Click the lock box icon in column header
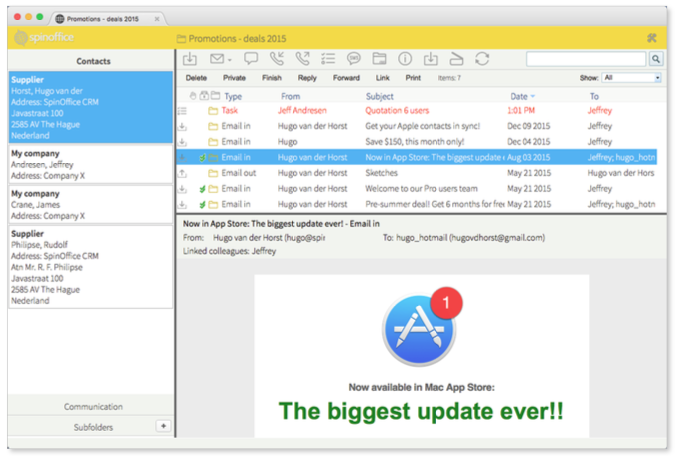 coord(204,95)
